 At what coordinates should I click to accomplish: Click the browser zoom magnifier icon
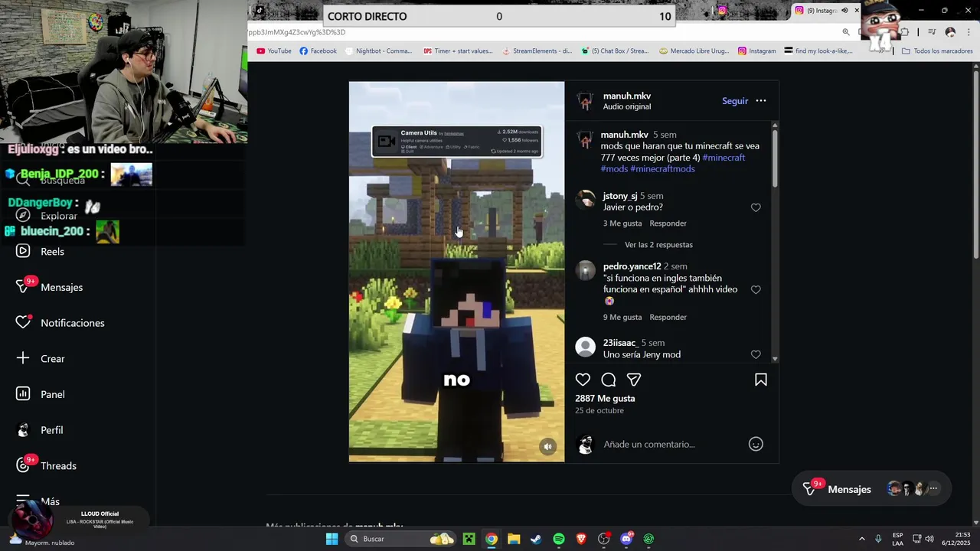point(846,32)
